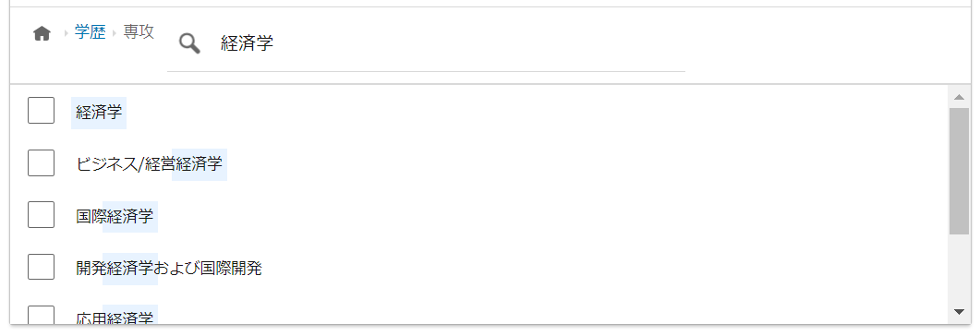The height and width of the screenshot is (336, 980).
Task: Choose the ビジネス/経営経済学 result label
Action: (x=149, y=164)
